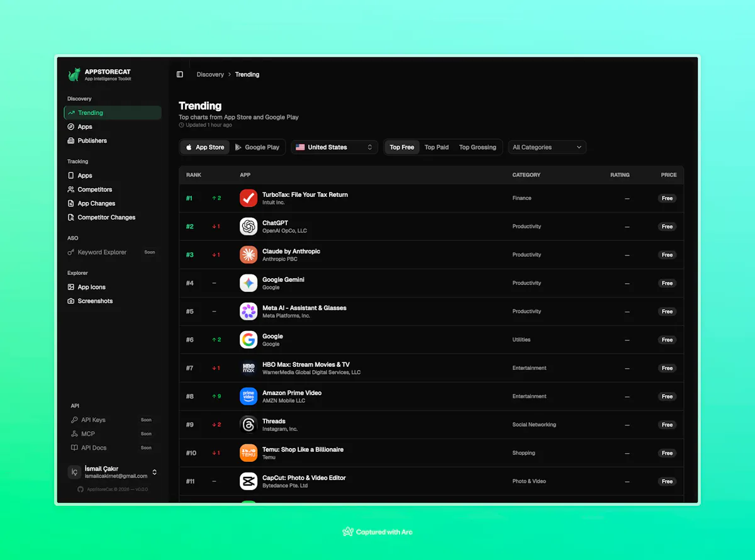Image resolution: width=755 pixels, height=560 pixels.
Task: Click the Google Gemini app icon
Action: click(x=249, y=283)
